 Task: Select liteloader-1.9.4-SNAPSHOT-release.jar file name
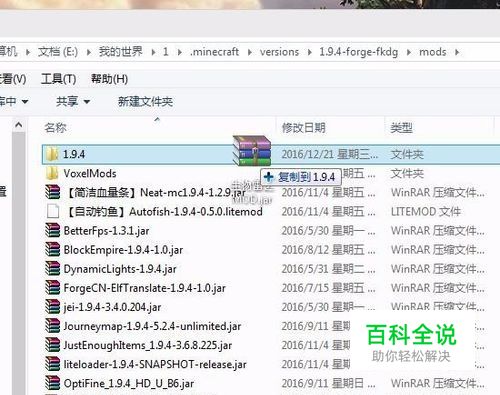155,364
